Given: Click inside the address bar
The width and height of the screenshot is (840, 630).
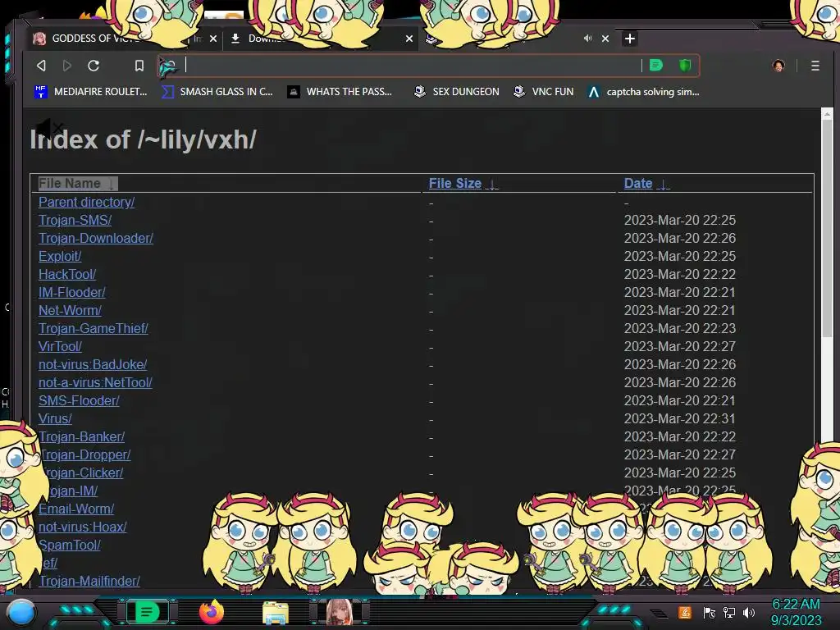Looking at the screenshot, I should [413, 66].
